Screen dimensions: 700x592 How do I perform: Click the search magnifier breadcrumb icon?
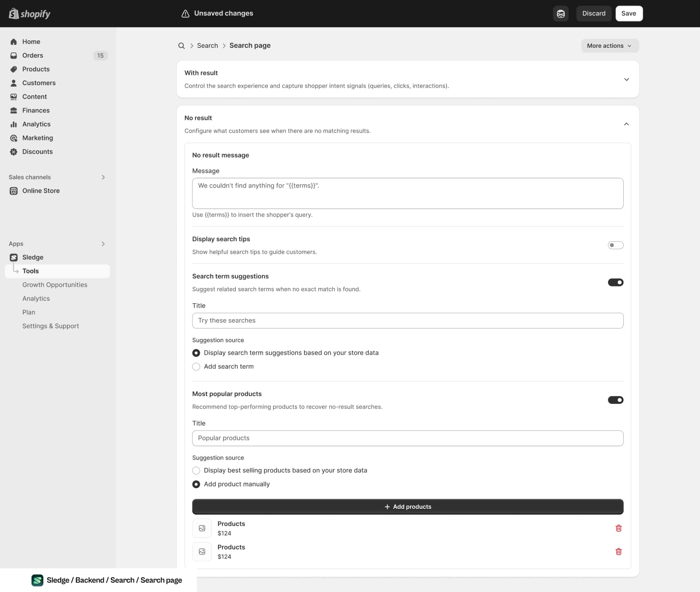(182, 46)
